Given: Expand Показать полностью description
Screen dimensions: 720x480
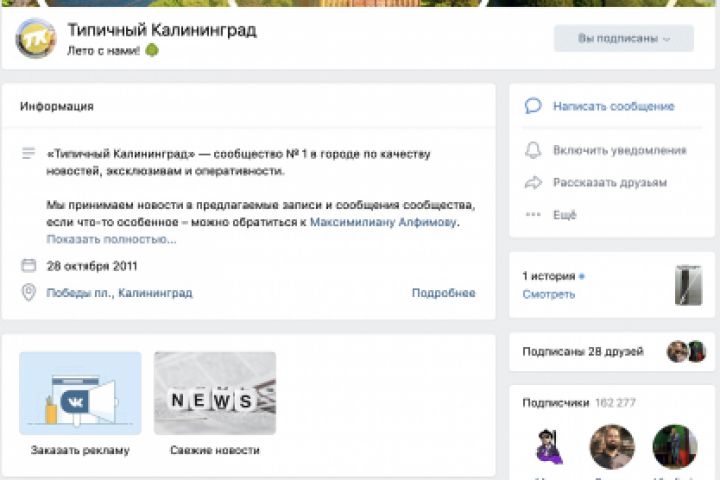Looking at the screenshot, I should click(111, 239).
